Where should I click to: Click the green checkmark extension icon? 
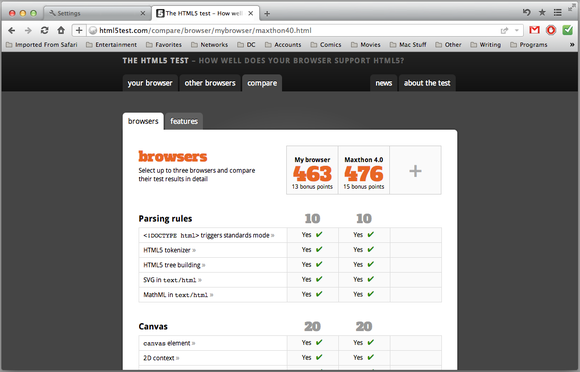567,30
